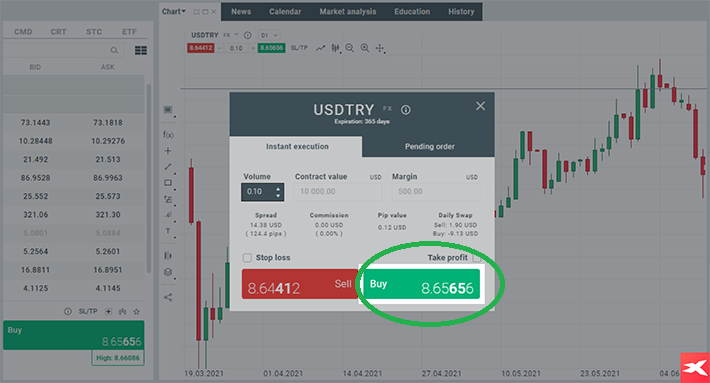The image size is (710, 383).
Task: Click red 8.64412 sell price in chart toolbar
Action: 201,48
